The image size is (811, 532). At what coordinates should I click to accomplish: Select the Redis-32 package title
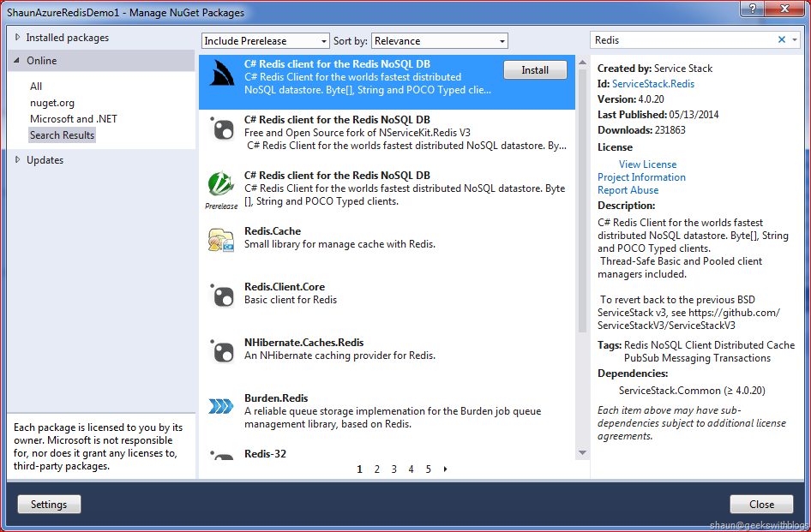[x=266, y=454]
